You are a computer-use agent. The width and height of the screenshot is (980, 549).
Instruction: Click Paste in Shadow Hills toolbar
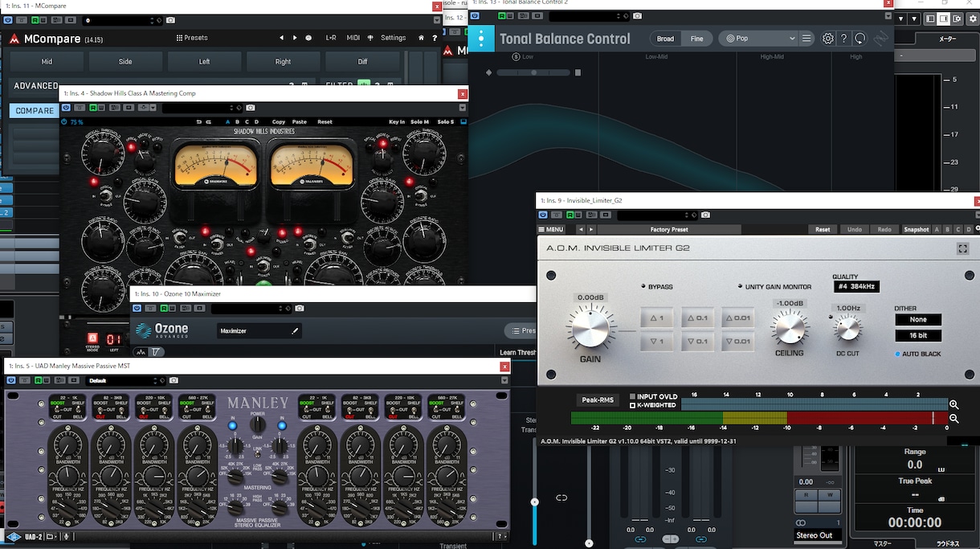point(300,122)
